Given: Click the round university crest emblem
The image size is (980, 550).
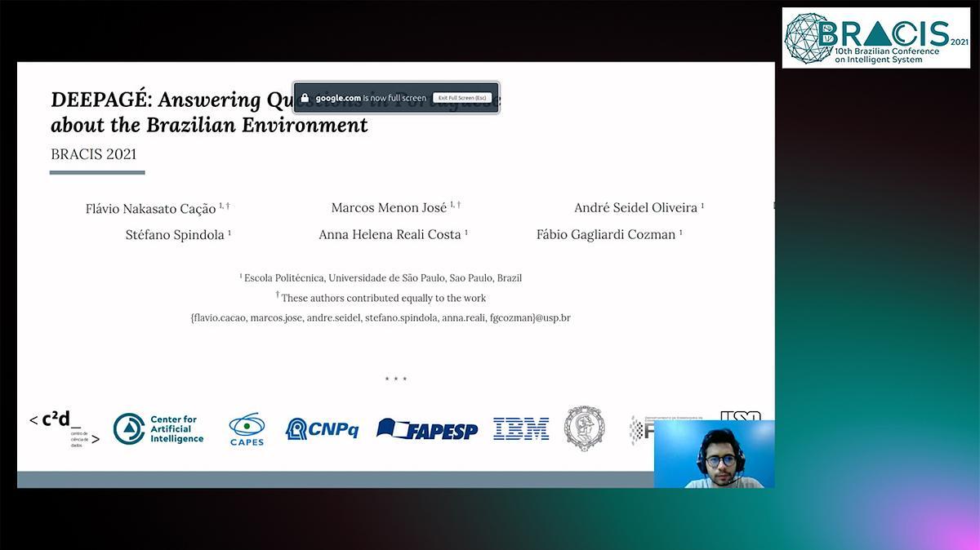Looking at the screenshot, I should coord(585,428).
